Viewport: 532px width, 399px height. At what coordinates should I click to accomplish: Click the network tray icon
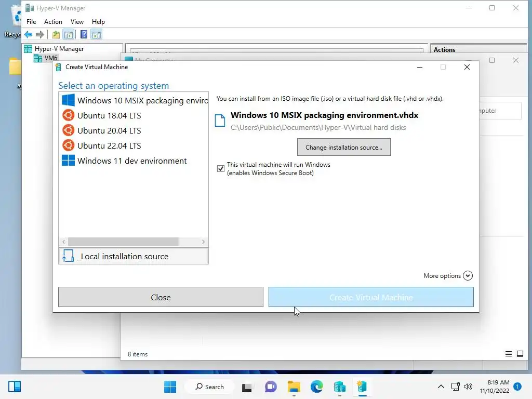455,387
